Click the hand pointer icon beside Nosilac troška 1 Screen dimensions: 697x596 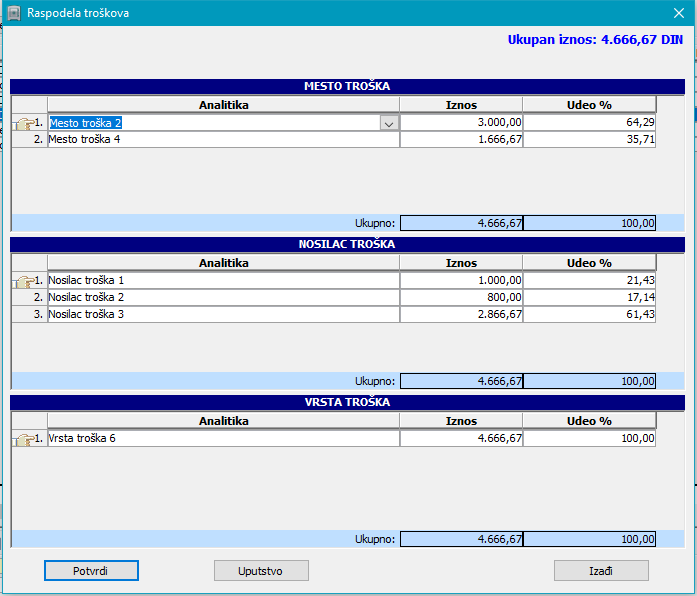(24, 282)
